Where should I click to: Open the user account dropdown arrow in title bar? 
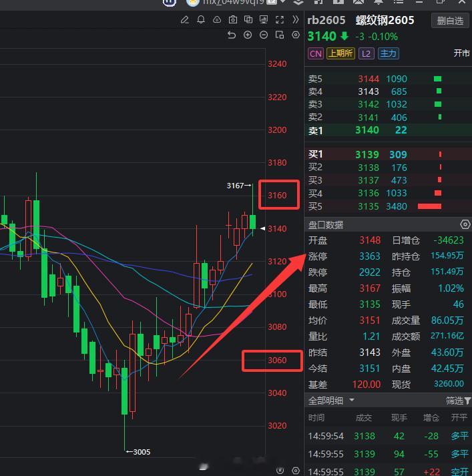coord(282,2)
